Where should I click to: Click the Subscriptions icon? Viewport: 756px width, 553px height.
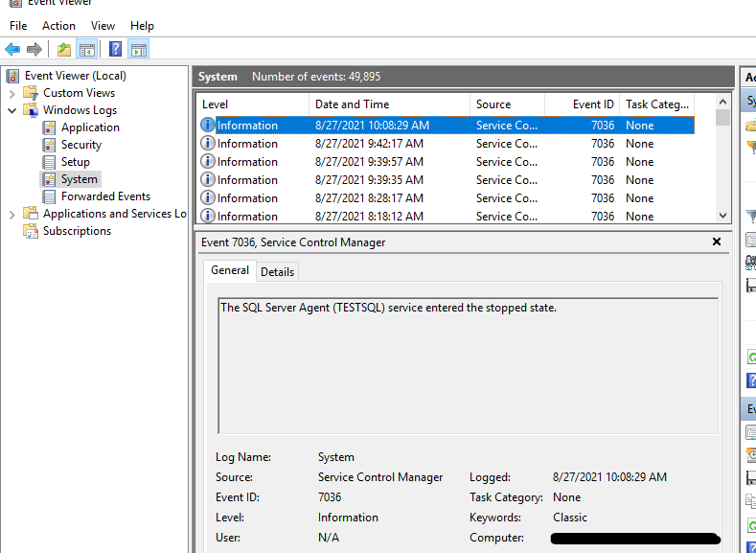click(31, 231)
